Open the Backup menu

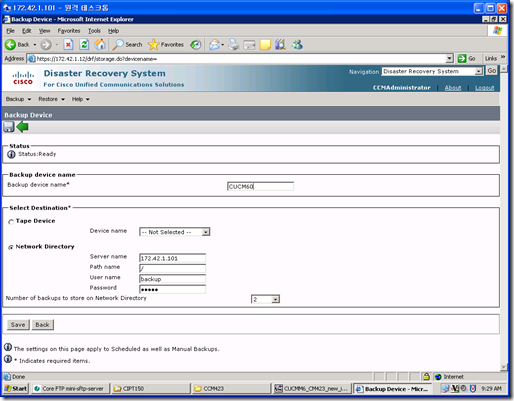(x=18, y=99)
